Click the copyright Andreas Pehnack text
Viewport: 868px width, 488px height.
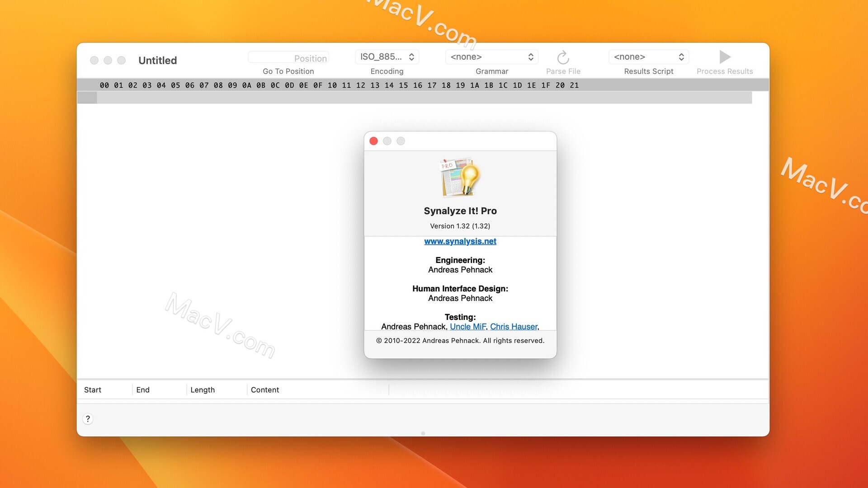[460, 341]
